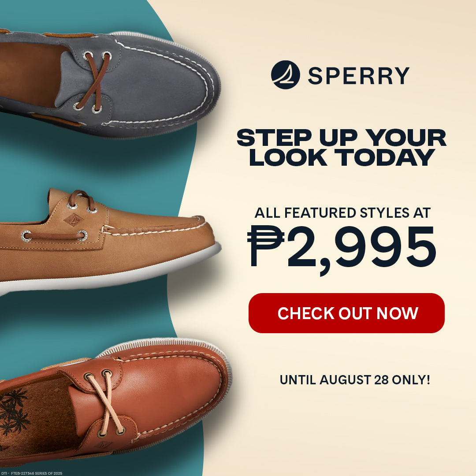Click the peso sign before the price
Viewport: 476px width, 476px height.
pos(265,245)
